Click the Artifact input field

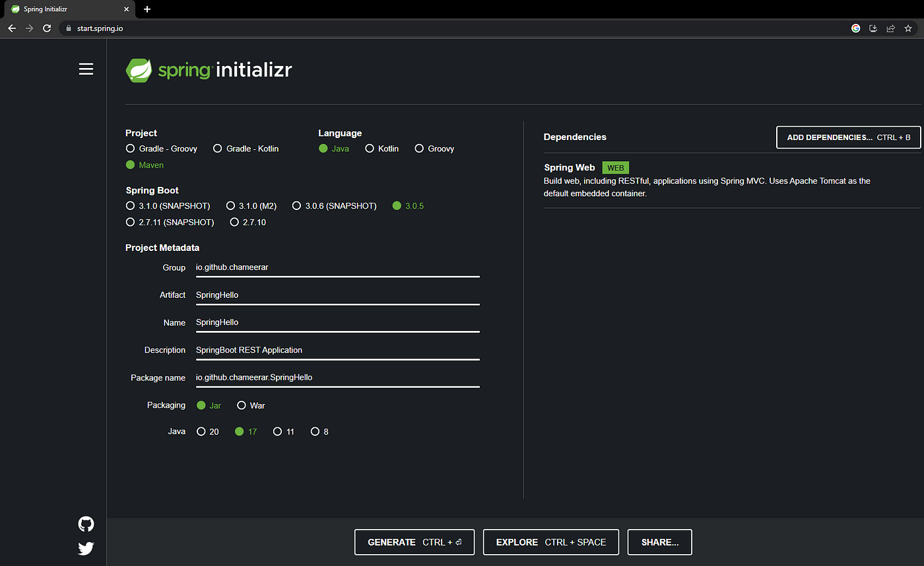pyautogui.click(x=337, y=295)
